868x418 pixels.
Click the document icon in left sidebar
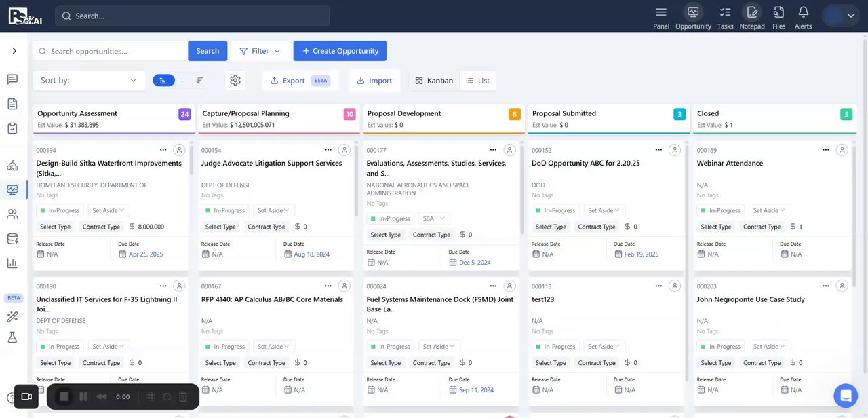(x=12, y=104)
